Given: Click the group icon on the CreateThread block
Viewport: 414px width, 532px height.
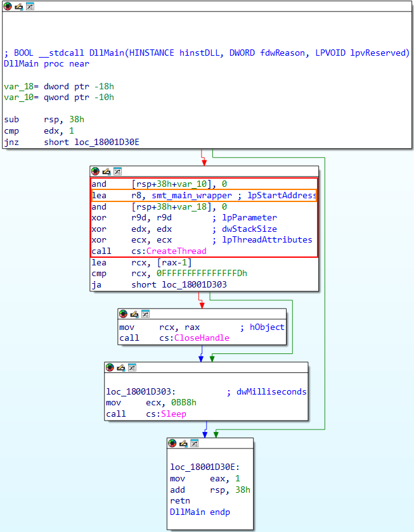Looking at the screenshot, I should point(117,171).
